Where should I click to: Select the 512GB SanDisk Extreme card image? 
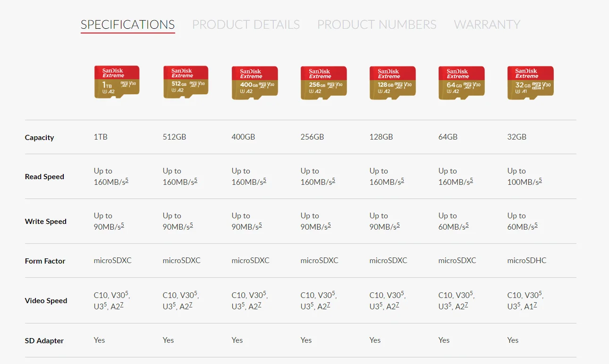[x=186, y=82]
